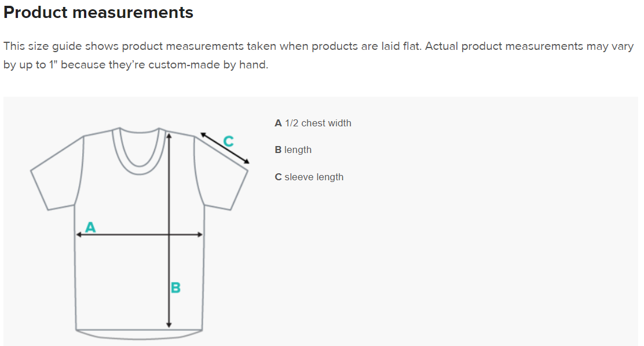Select the "C sleeve length" legend entry
Viewport: 644px width, 346px height.
(309, 177)
